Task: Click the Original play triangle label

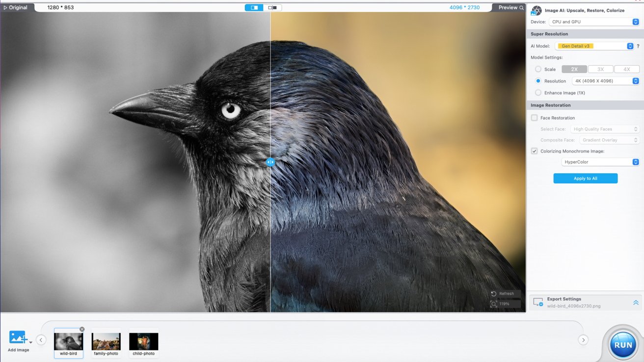Action: 5,7
